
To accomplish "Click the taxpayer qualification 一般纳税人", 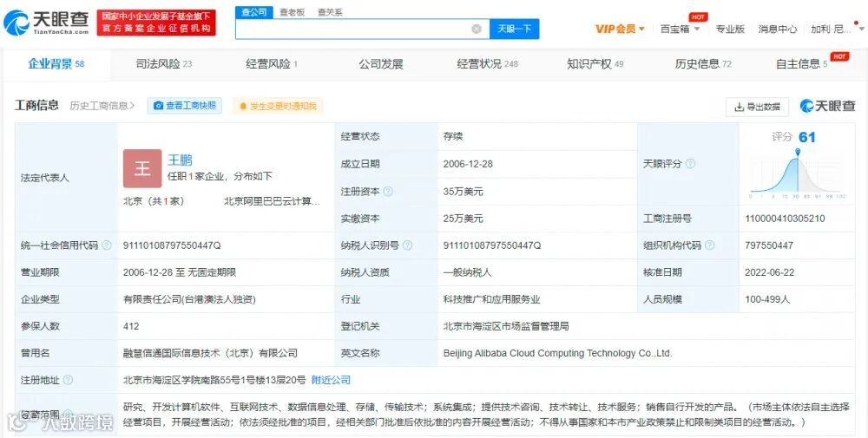I will point(467,272).
